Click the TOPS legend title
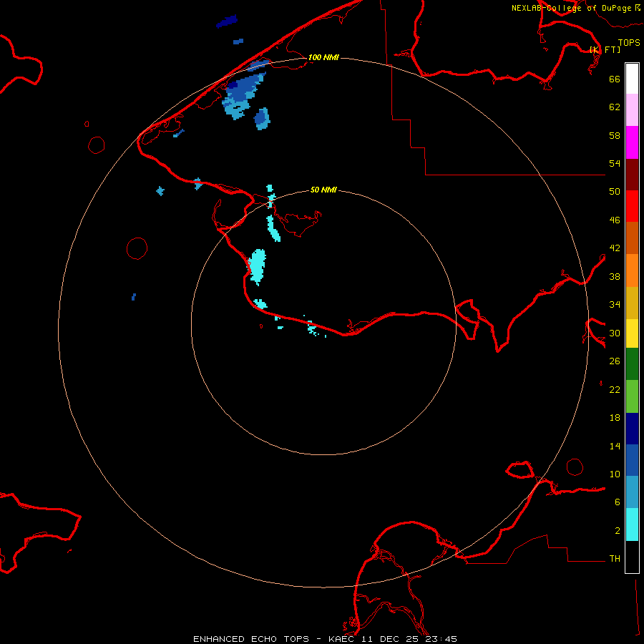 pyautogui.click(x=629, y=42)
